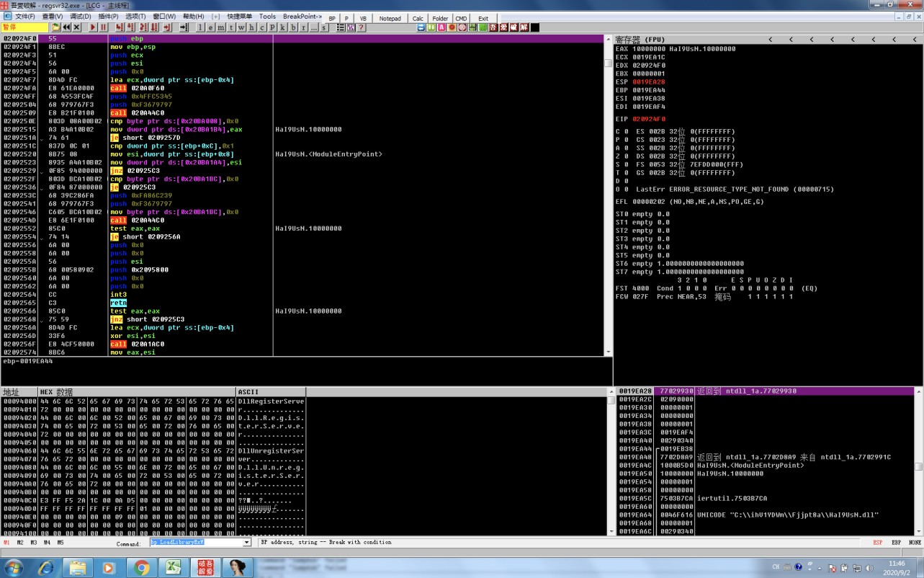Screen dimensions: 924x578
Task: Click the red Run play icon
Action: tap(93, 27)
